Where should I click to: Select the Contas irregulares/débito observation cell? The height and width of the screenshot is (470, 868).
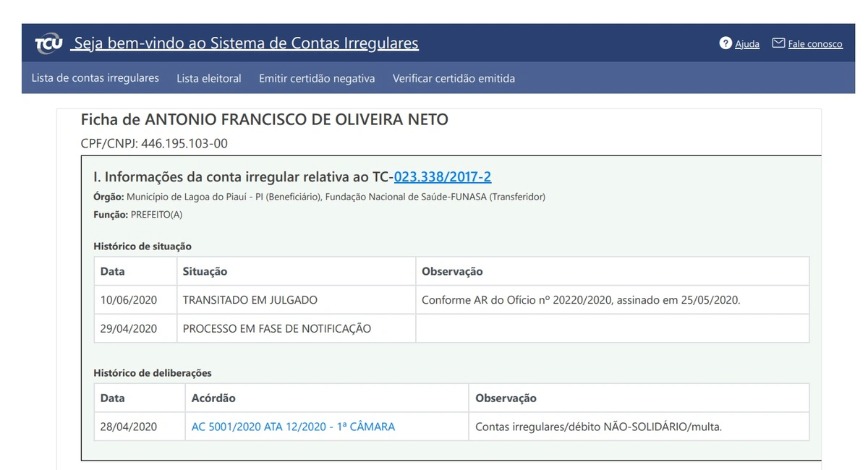[598, 427]
